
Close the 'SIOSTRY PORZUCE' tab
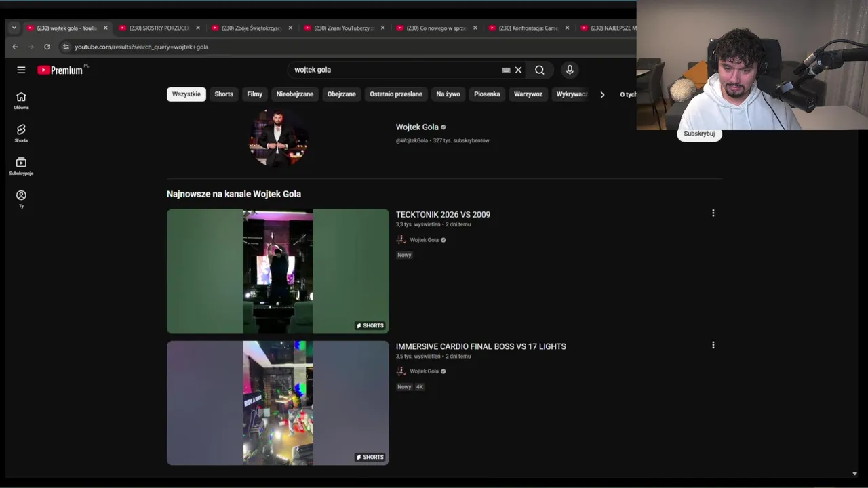(198, 28)
